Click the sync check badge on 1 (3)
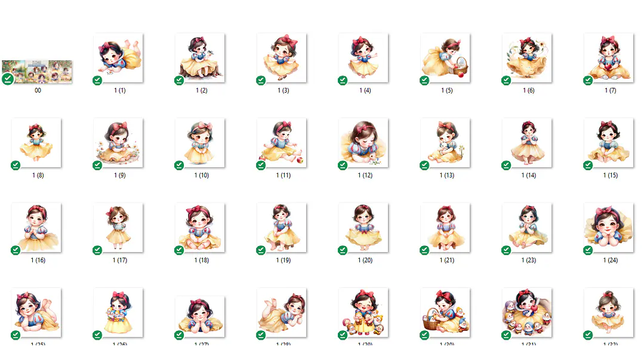The height and width of the screenshot is (362, 644). tap(261, 81)
